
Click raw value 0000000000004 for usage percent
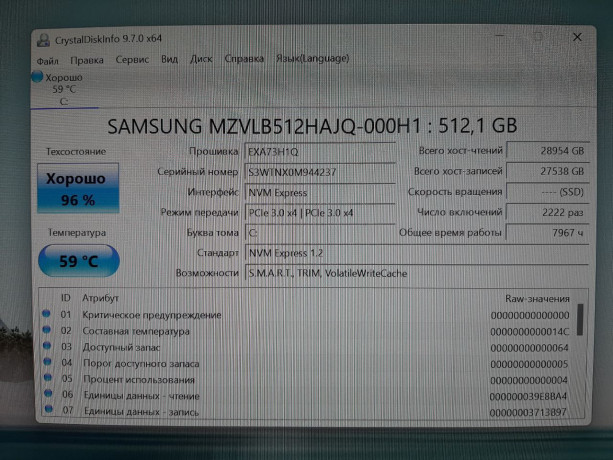(x=529, y=380)
